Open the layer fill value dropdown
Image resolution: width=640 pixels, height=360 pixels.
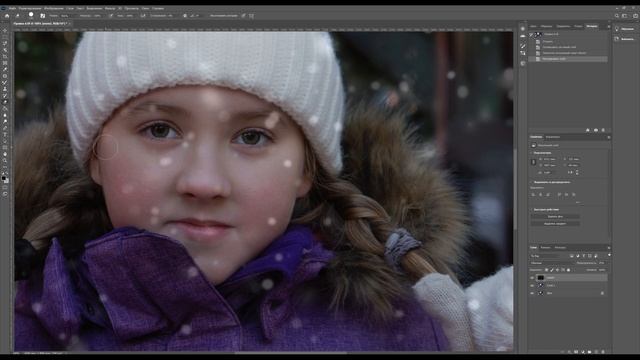[602, 270]
